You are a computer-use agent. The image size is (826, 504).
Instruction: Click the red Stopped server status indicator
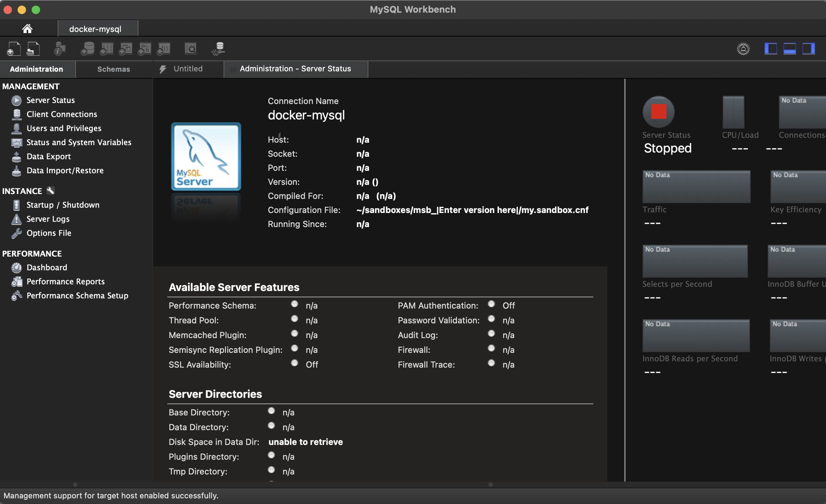(x=658, y=112)
